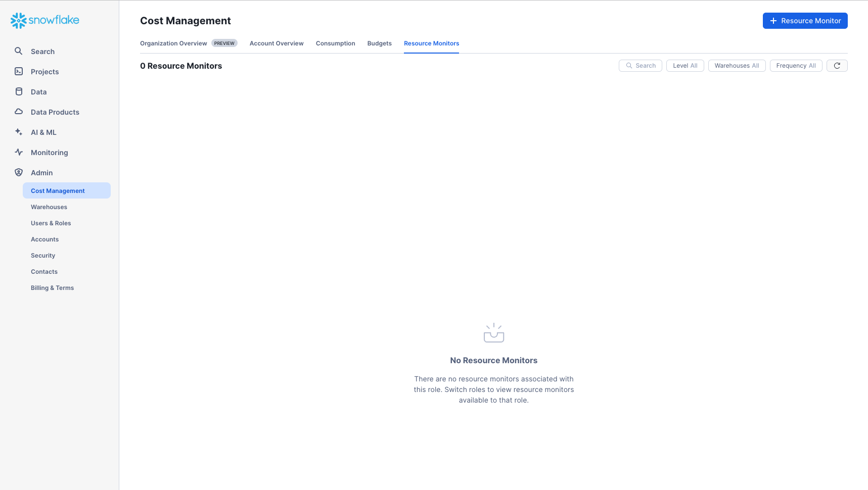Open the Projects section via its icon
This screenshot has height=490, width=868.
(x=18, y=71)
